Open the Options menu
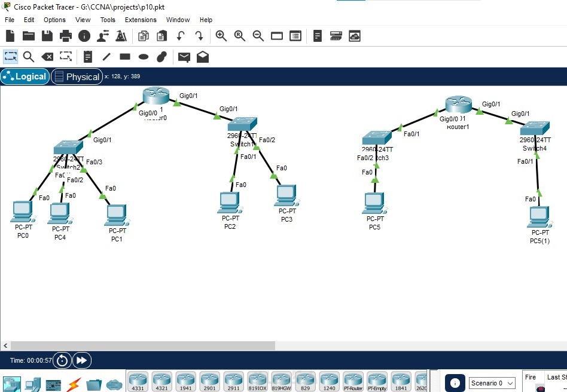Viewport: 567px width, 392px height. (x=54, y=20)
